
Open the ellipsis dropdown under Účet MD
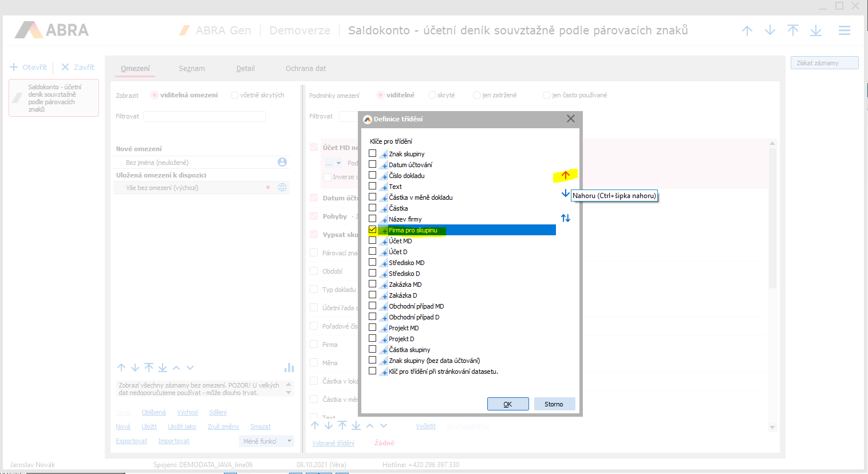[333, 163]
